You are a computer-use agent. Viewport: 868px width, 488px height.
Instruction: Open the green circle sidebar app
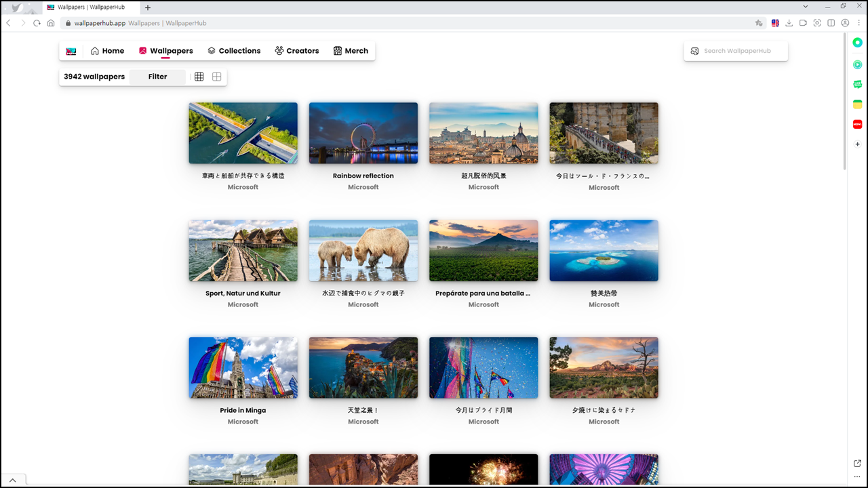[857, 42]
